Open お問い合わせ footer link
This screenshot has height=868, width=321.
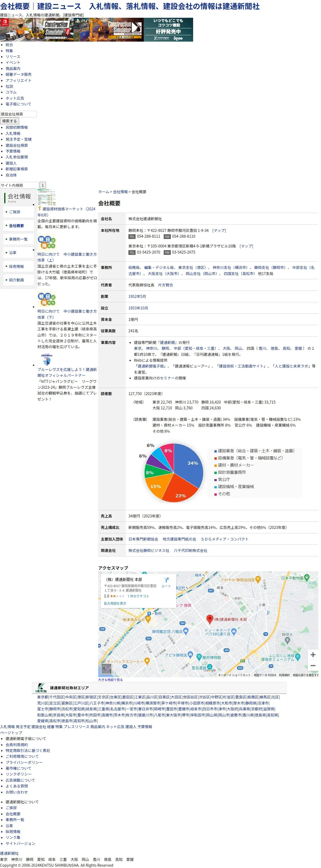16,792
